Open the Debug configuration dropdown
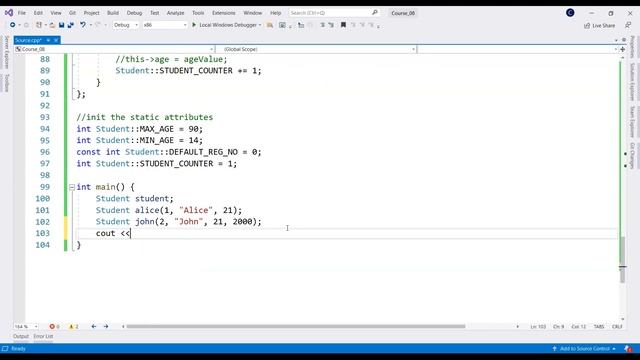Image resolution: width=640 pixels, height=360 pixels. (126, 25)
